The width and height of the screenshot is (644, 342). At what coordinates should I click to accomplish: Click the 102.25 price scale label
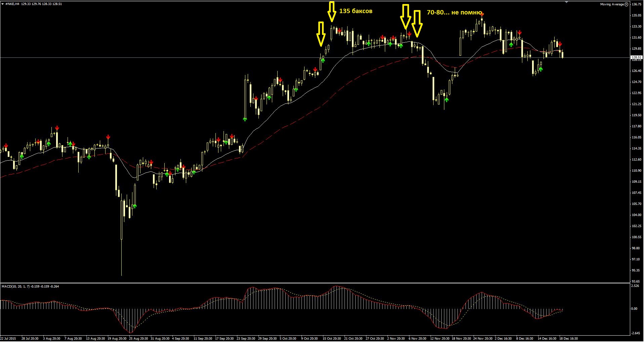point(637,226)
